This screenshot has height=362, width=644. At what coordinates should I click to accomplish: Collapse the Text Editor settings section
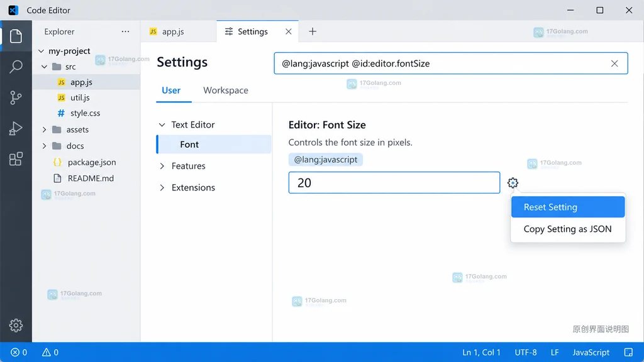[x=162, y=125]
